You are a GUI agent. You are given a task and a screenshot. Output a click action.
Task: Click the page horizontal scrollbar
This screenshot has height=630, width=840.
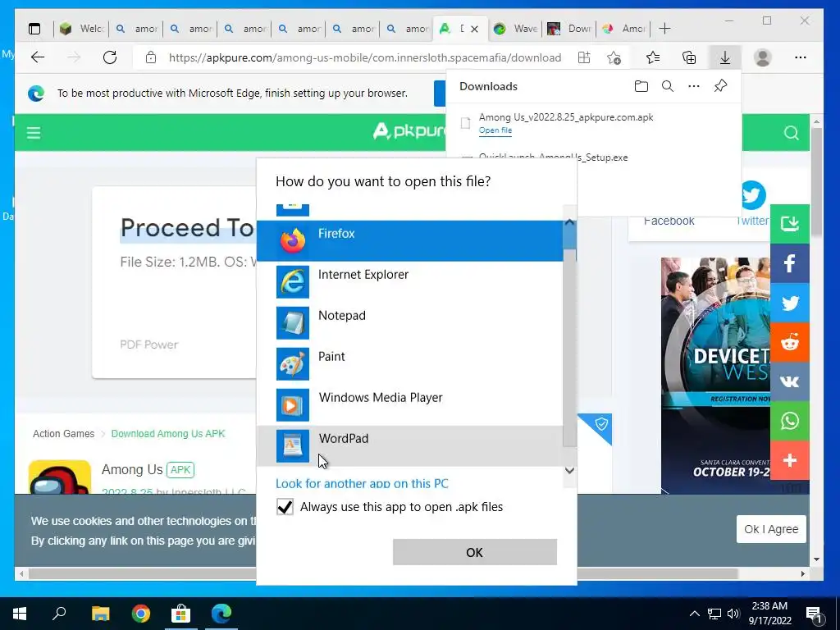pyautogui.click(x=383, y=573)
